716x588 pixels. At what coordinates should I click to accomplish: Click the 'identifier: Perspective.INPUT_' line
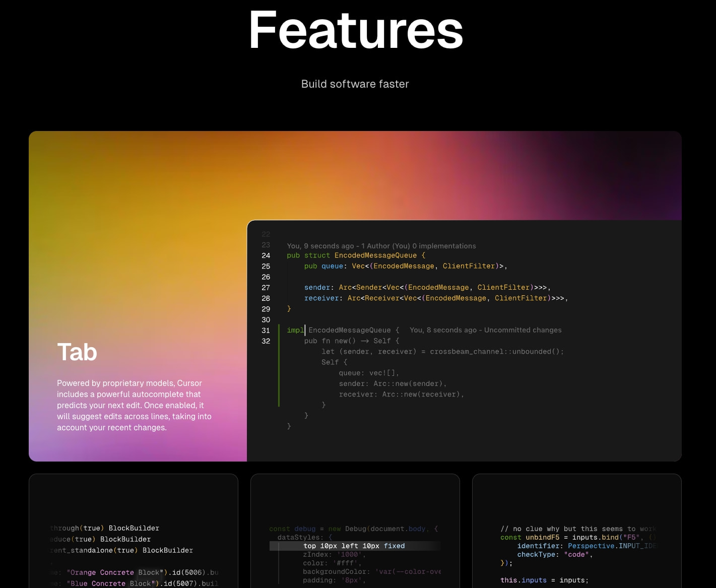click(x=587, y=546)
